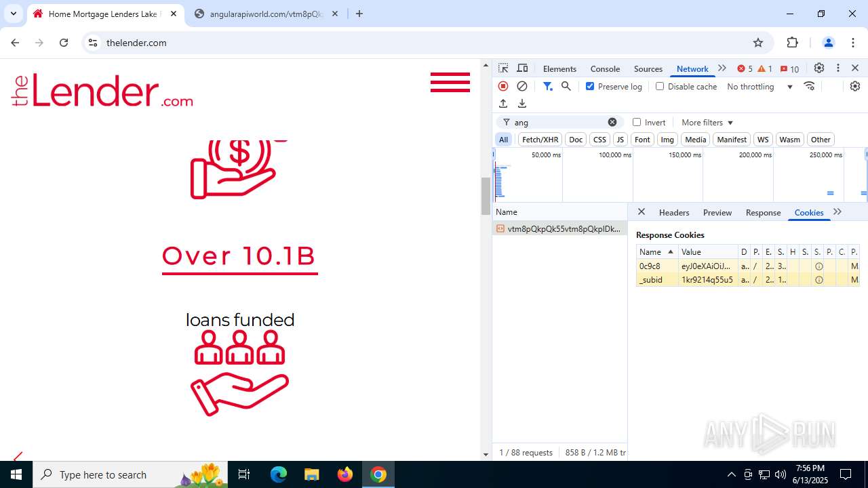Export HAR file download icon
The height and width of the screenshot is (488, 868).
[x=522, y=104]
